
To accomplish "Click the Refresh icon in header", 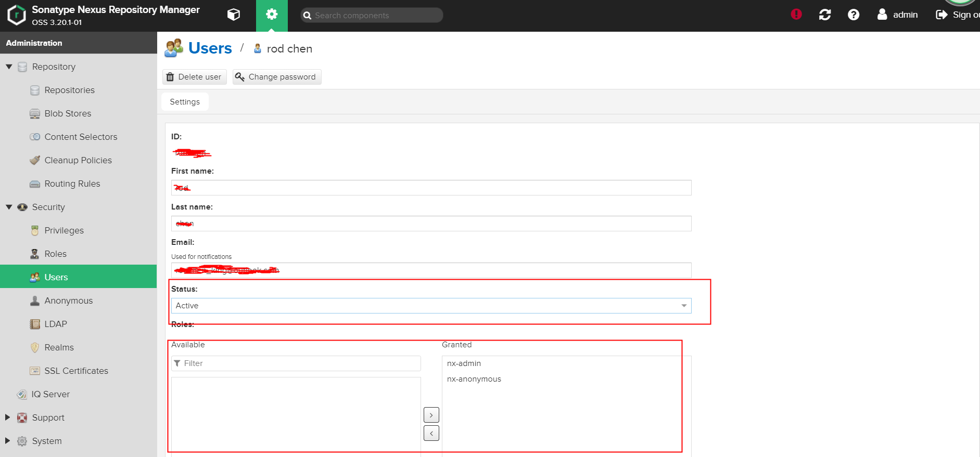I will (825, 15).
